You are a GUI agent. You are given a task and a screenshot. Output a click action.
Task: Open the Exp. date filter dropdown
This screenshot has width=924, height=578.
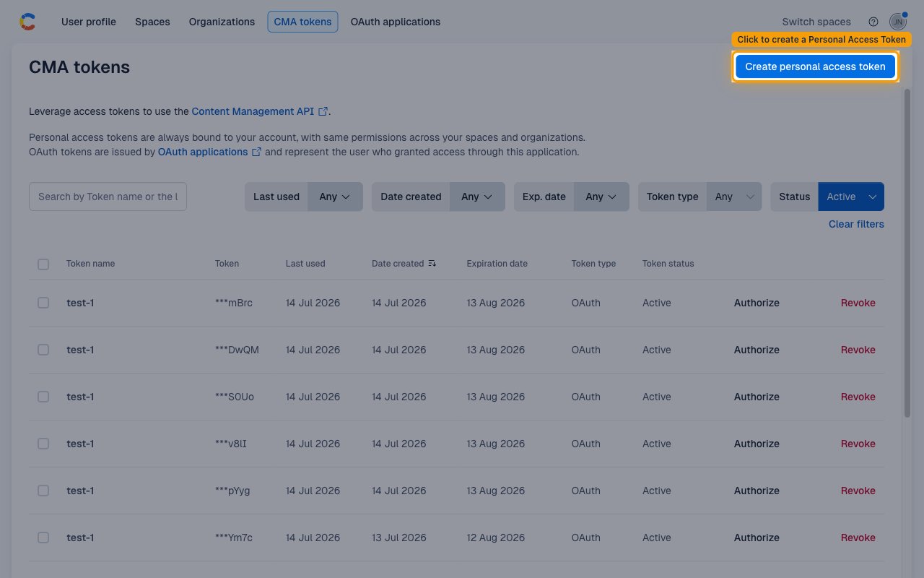601,197
